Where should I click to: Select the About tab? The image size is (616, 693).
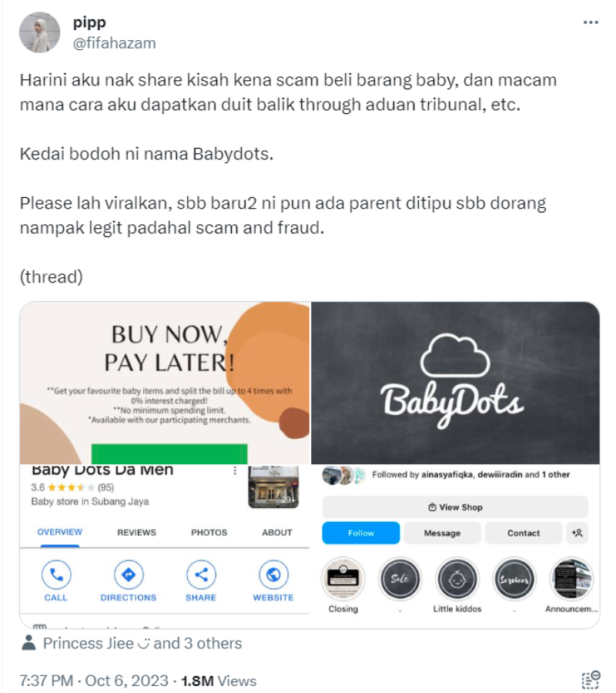[277, 533]
